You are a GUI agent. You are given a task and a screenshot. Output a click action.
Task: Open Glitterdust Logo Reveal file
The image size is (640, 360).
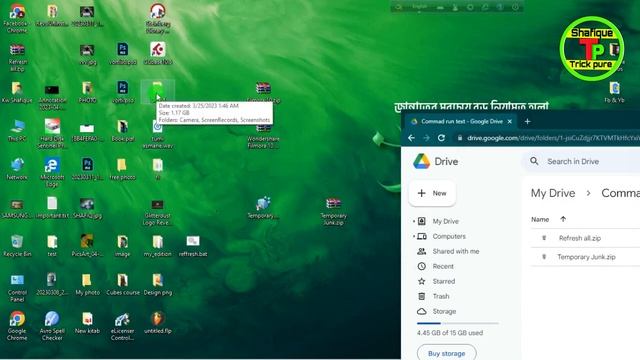point(158,211)
